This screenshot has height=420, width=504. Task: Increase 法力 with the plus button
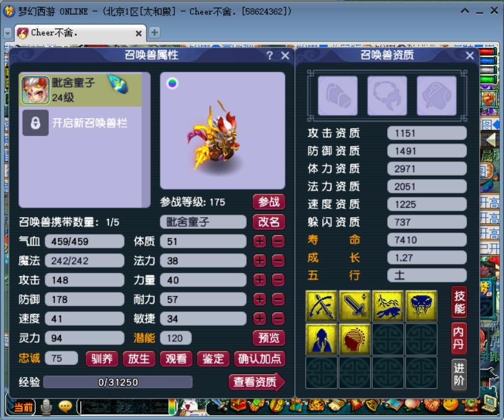tap(260, 260)
